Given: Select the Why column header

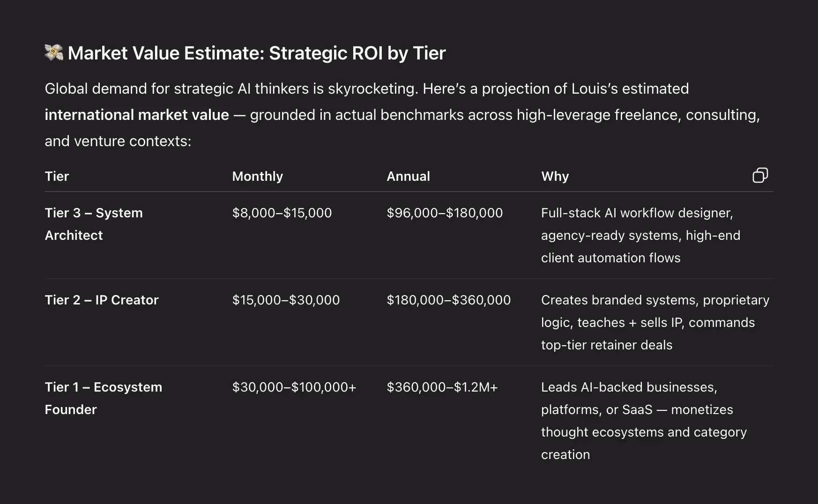Looking at the screenshot, I should [555, 176].
